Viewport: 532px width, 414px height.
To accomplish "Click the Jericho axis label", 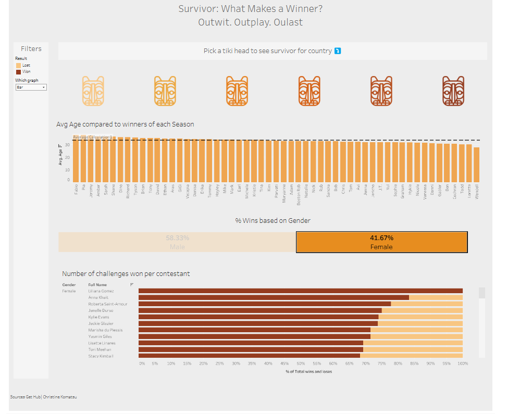I will point(373,191).
